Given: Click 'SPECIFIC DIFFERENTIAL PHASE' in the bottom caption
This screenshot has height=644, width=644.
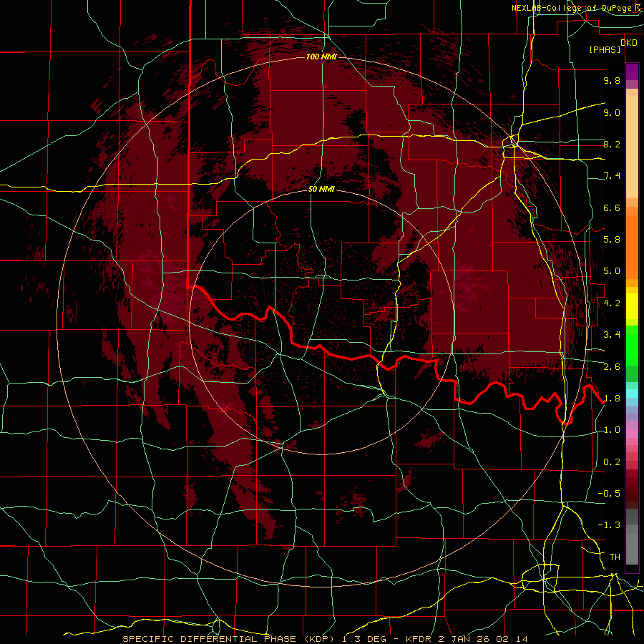Looking at the screenshot, I should tap(209, 639).
